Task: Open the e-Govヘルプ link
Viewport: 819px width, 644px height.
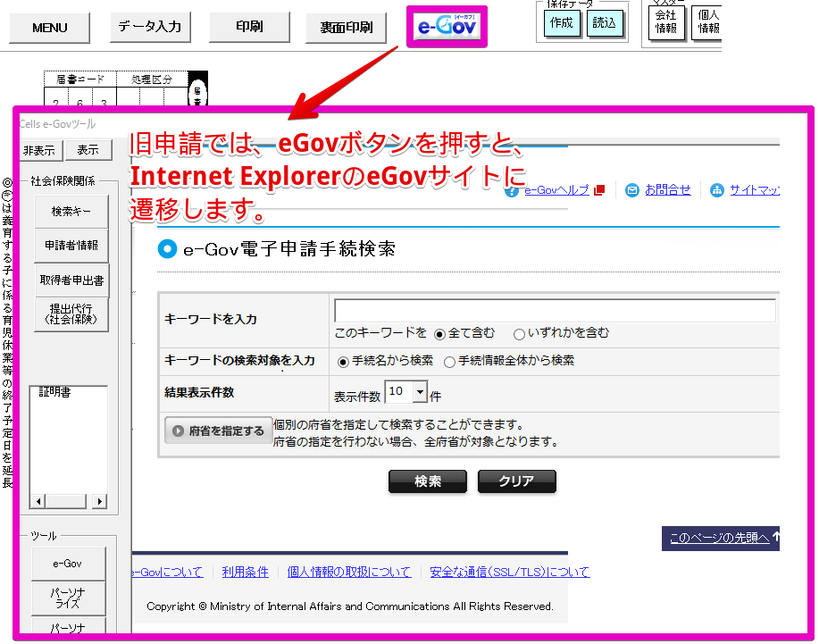Action: click(556, 190)
